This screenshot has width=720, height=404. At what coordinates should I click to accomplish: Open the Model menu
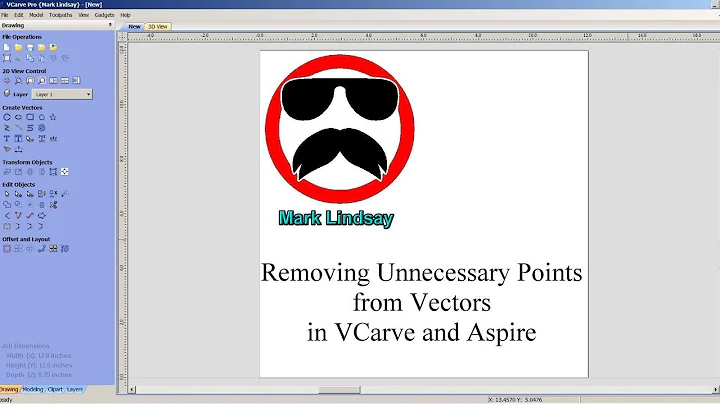(x=36, y=15)
